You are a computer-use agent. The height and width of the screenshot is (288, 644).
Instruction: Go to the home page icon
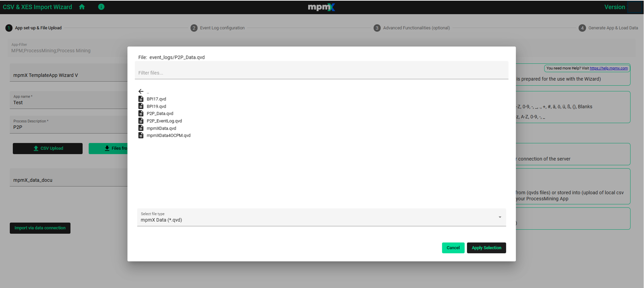[82, 7]
